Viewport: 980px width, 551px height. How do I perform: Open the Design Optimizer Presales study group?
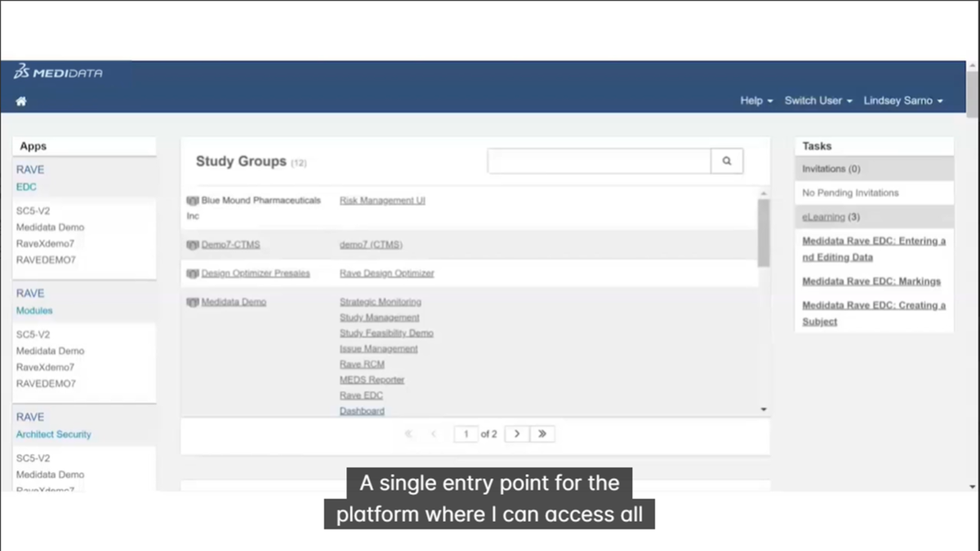coord(256,273)
